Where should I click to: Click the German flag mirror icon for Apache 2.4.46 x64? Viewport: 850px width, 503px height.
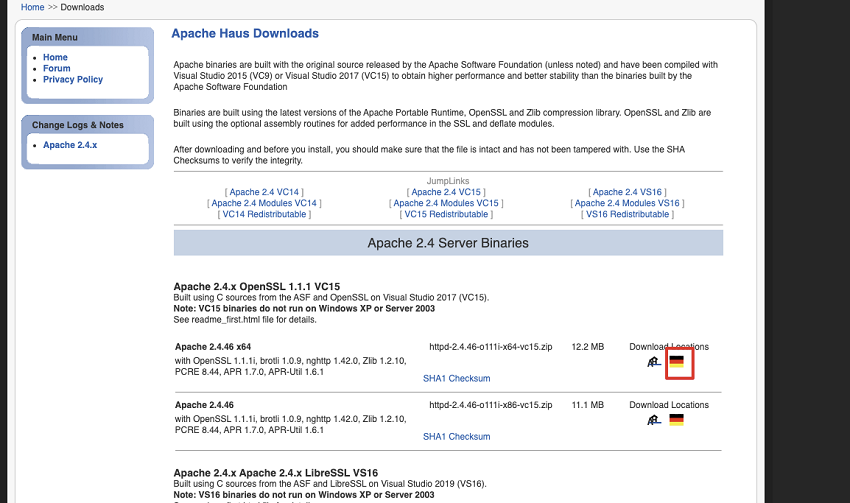pos(677,362)
